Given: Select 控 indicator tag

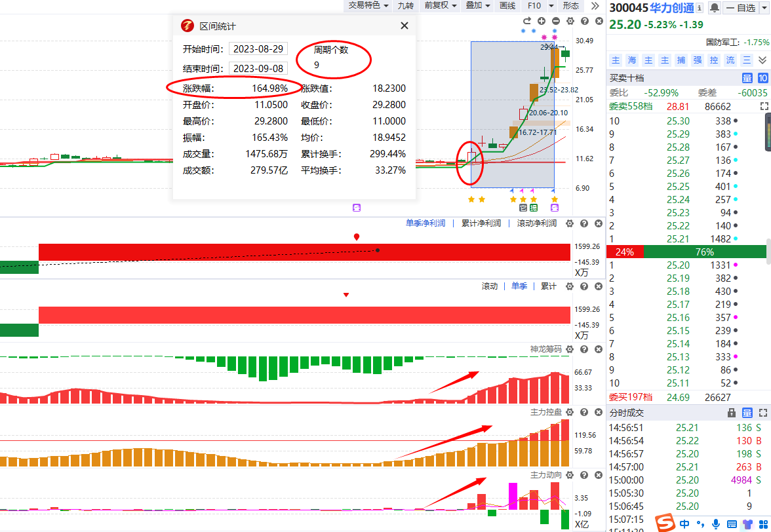Looking at the screenshot, I should coord(714,60).
